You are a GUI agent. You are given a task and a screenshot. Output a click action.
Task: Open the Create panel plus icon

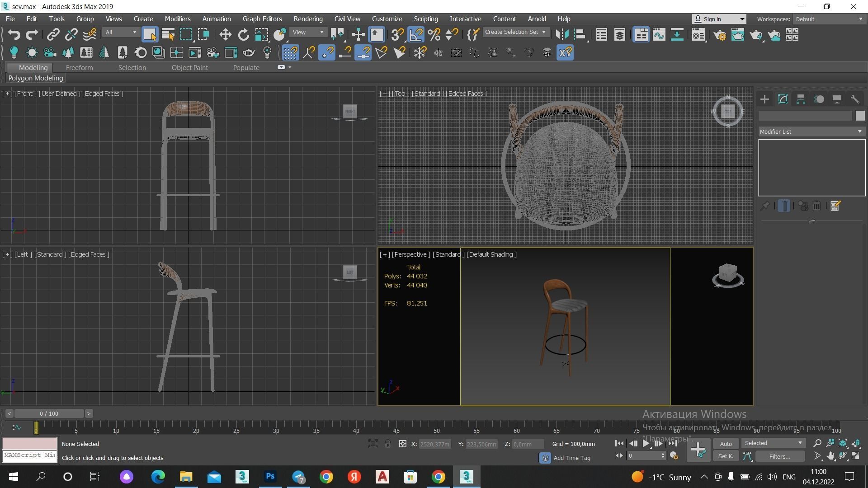(x=764, y=99)
